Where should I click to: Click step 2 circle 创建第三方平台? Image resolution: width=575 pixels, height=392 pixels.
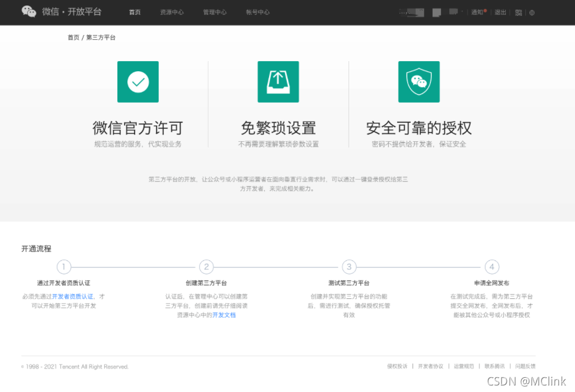[206, 267]
